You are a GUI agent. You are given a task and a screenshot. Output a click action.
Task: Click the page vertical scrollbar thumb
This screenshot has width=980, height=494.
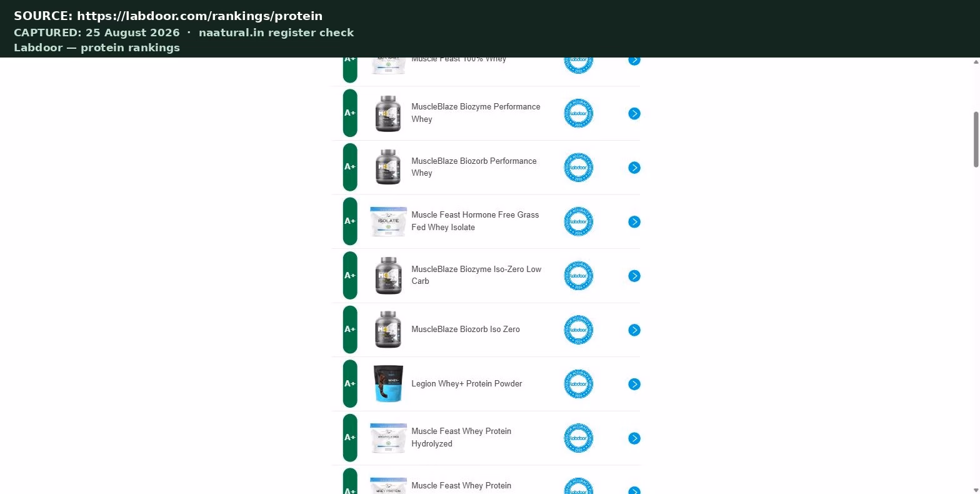point(976,139)
